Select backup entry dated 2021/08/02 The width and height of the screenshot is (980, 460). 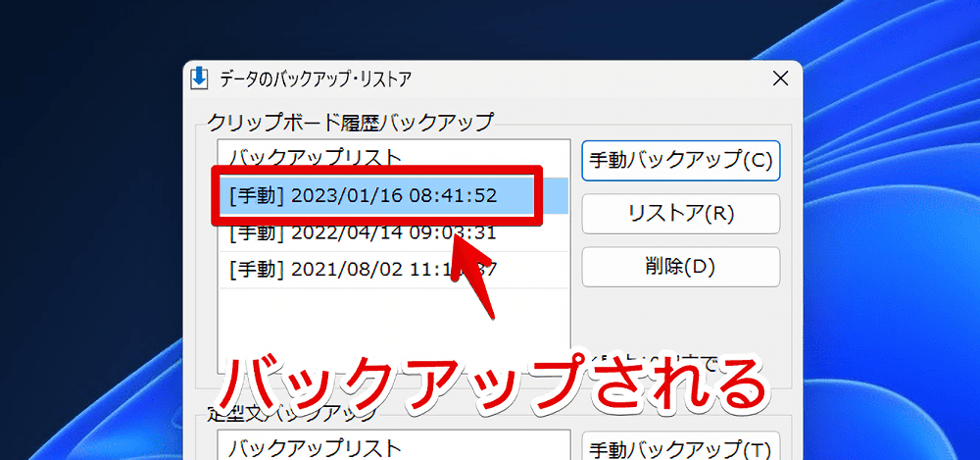point(393,270)
